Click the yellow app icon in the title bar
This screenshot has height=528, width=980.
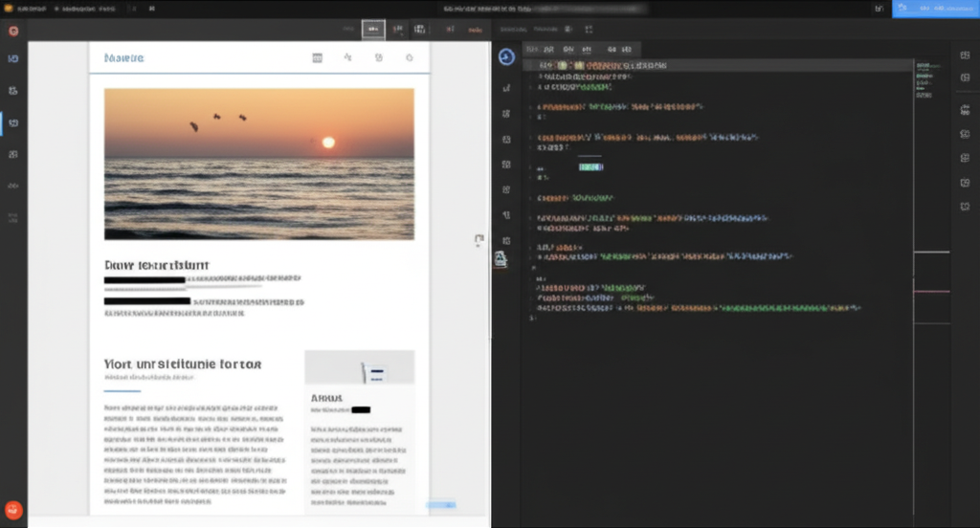click(x=8, y=8)
